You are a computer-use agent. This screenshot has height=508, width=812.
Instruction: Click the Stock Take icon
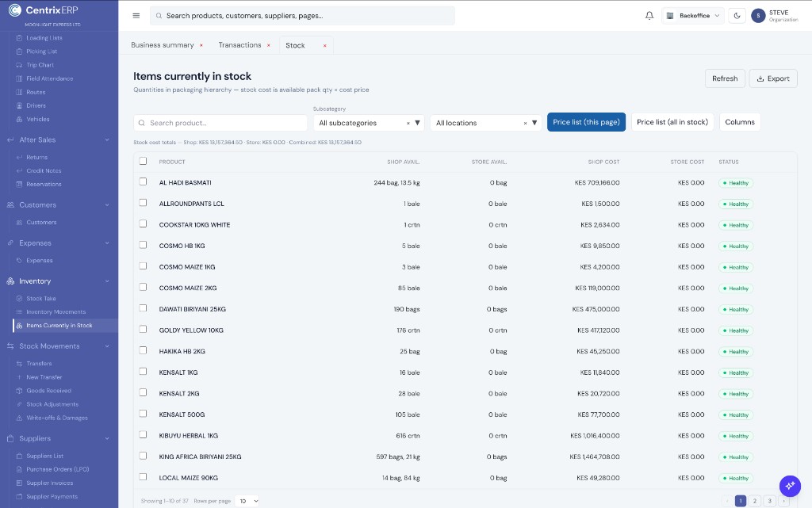tap(19, 299)
